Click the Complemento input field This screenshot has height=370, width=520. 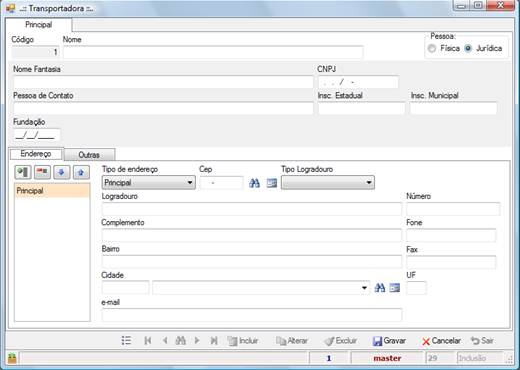coord(252,235)
